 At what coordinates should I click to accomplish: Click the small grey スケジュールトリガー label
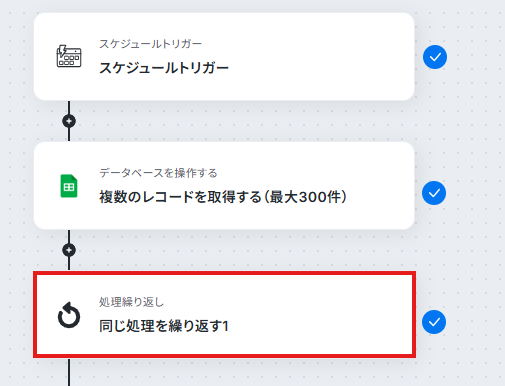(x=150, y=44)
